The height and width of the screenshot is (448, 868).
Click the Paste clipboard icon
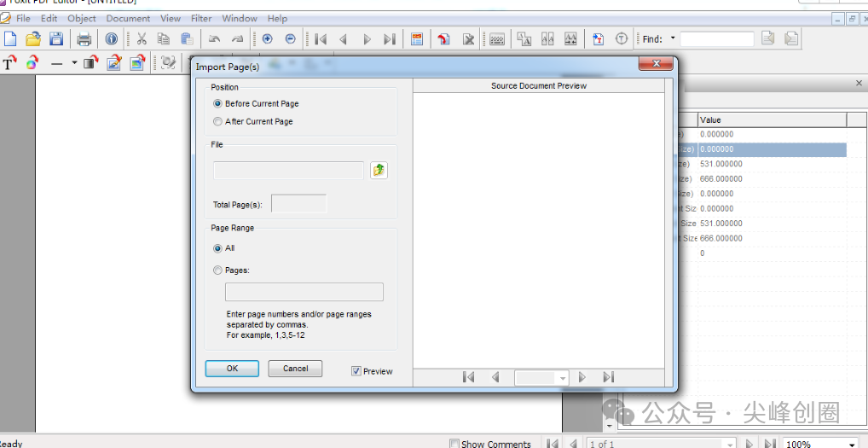tap(187, 38)
